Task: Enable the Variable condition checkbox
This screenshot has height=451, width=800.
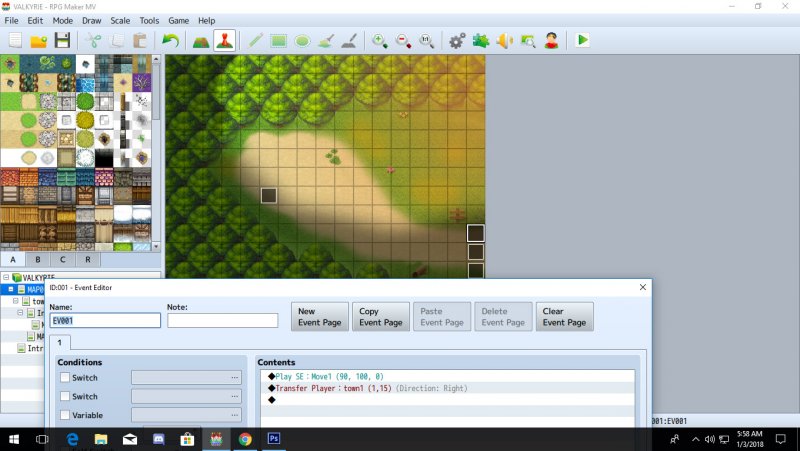Action: click(65, 415)
